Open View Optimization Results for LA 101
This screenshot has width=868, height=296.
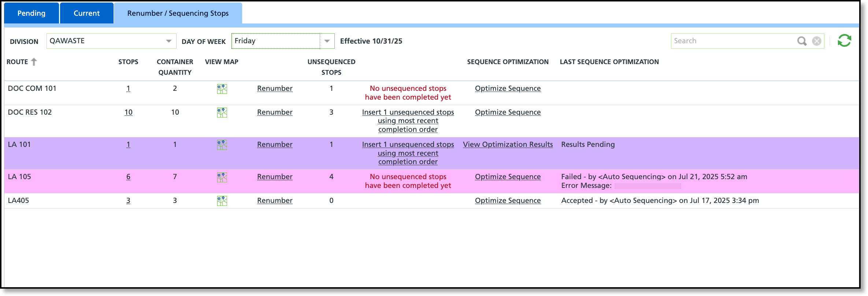(x=508, y=145)
